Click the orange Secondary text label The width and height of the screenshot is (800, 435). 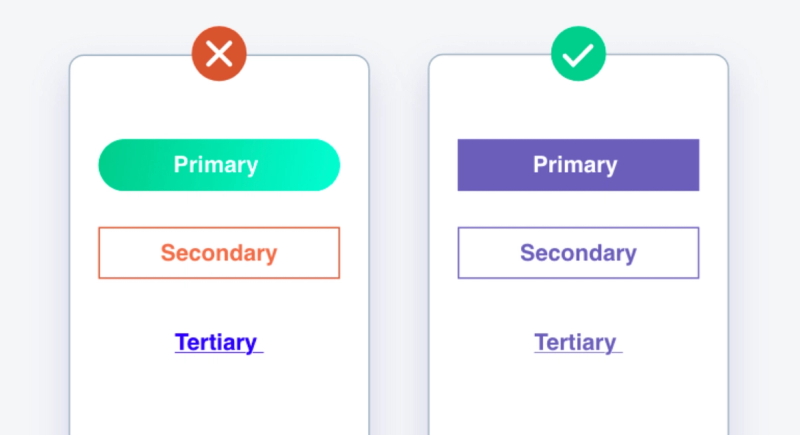[x=219, y=253]
